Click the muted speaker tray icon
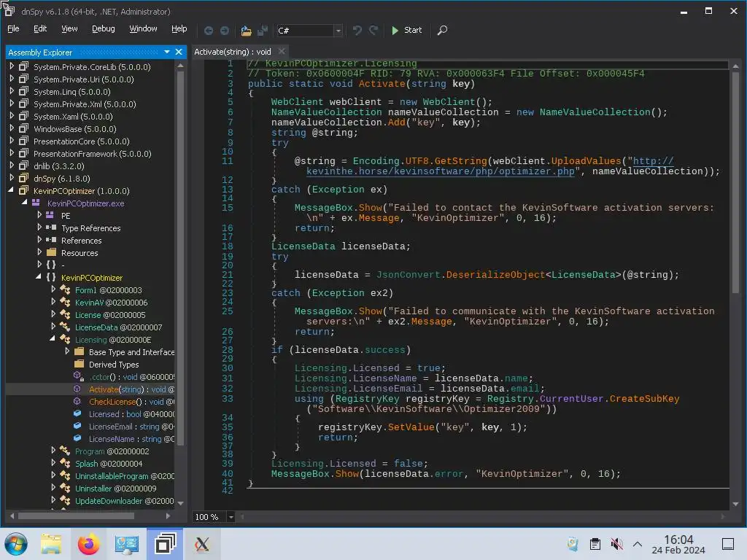Viewport: 747px width, 560px height. pos(616,544)
